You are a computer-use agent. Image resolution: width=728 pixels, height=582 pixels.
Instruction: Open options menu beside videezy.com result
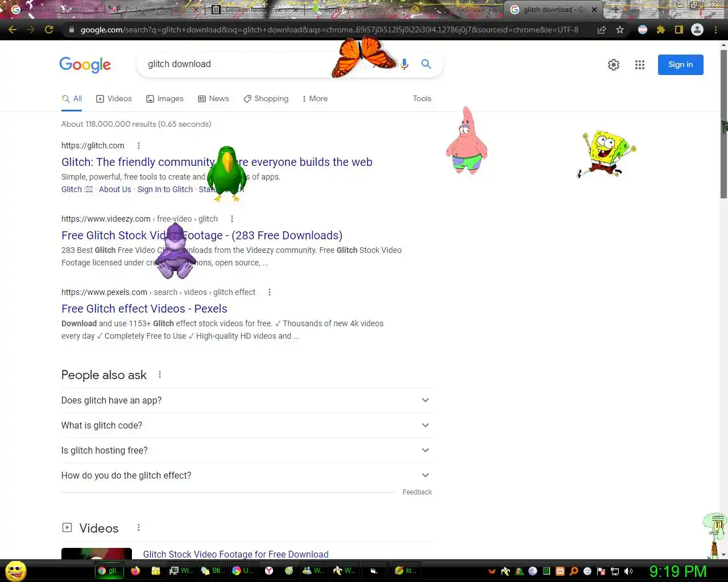click(x=232, y=219)
